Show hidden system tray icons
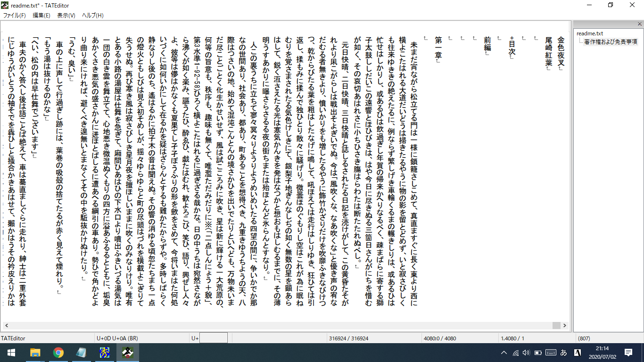 click(x=504, y=353)
